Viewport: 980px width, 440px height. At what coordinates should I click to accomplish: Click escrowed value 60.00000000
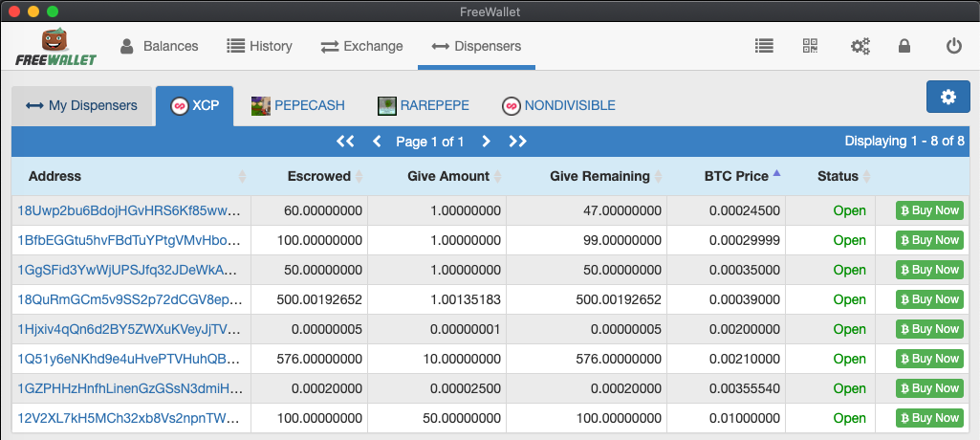point(323,210)
